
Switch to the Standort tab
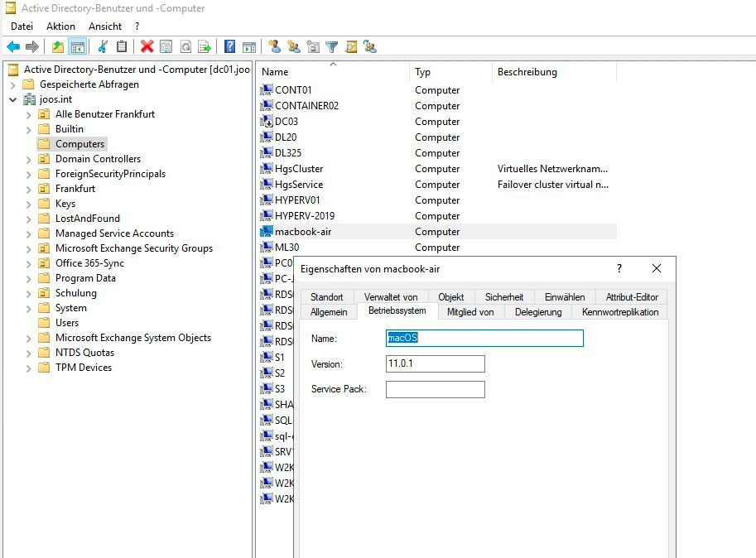(x=327, y=297)
